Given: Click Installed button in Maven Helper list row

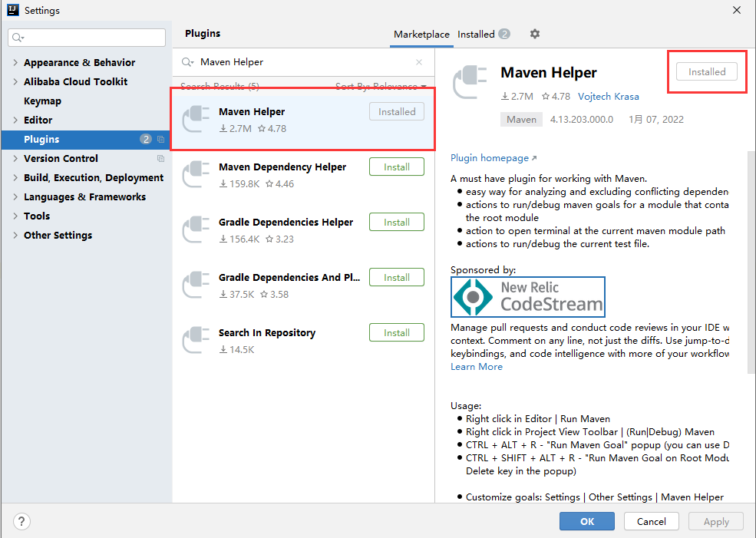Looking at the screenshot, I should click(x=396, y=112).
